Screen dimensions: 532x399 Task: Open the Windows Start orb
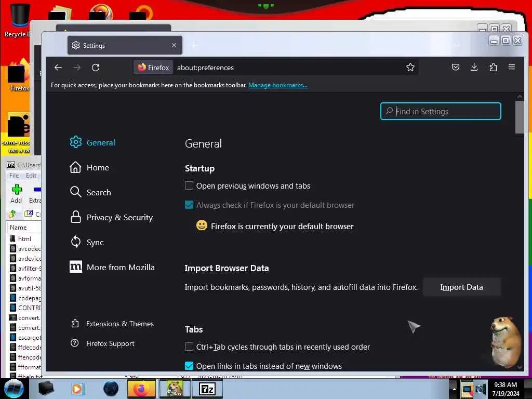click(x=14, y=389)
